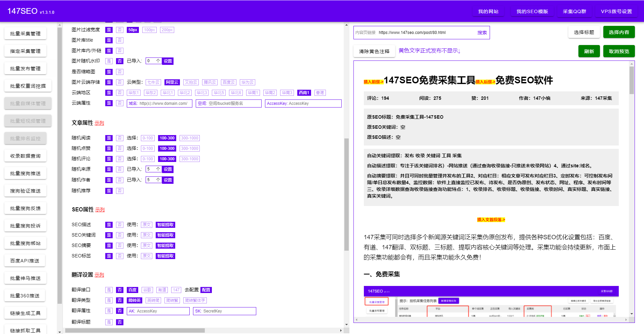Select 100-300 for 随机评论
Screen dimensions: 644x334
point(167,159)
